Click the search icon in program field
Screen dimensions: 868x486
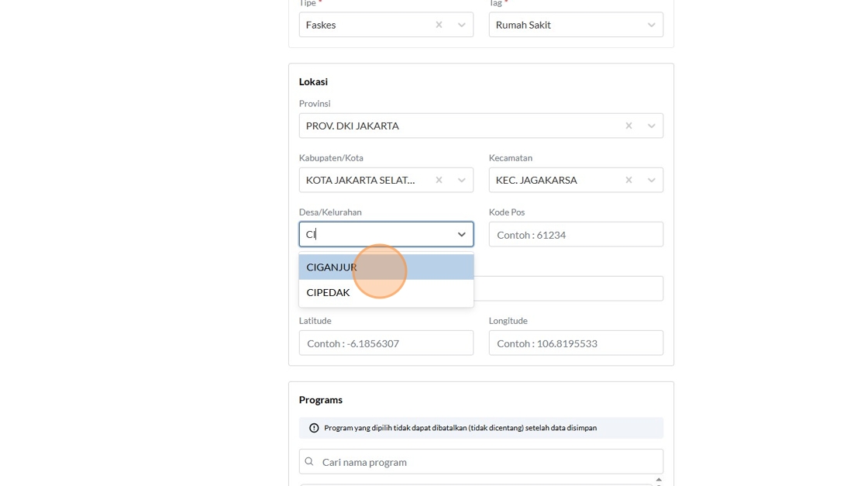pyautogui.click(x=309, y=462)
